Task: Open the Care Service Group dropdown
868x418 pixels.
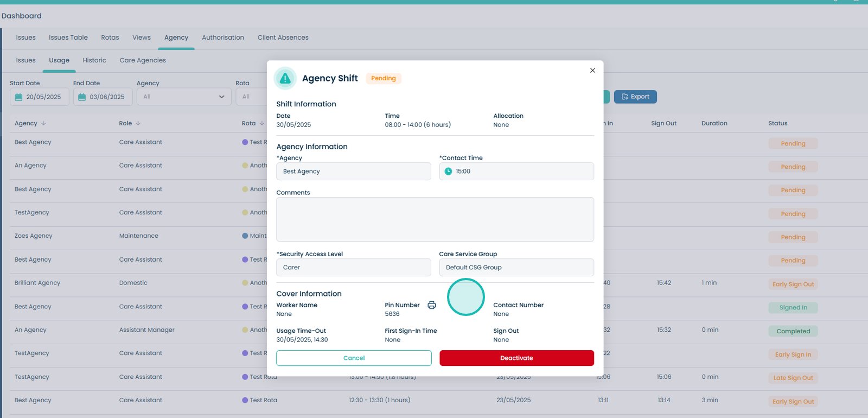Action: coord(516,268)
